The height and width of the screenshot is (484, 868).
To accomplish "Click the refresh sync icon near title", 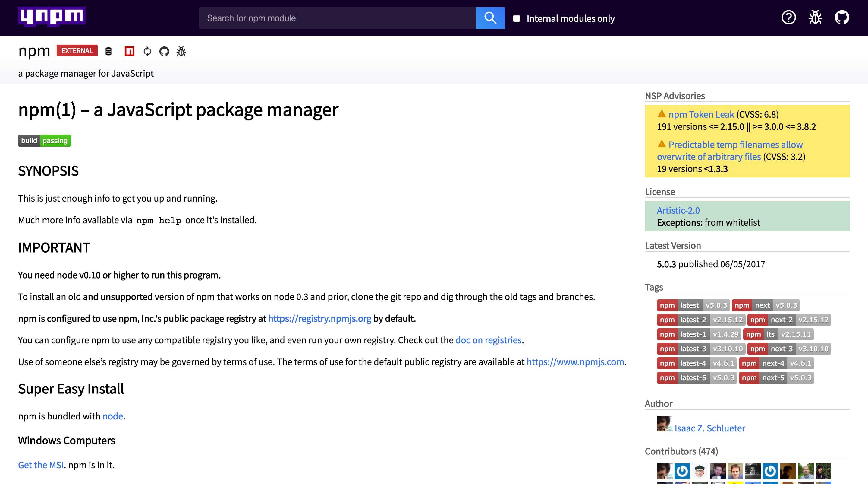I will [147, 51].
